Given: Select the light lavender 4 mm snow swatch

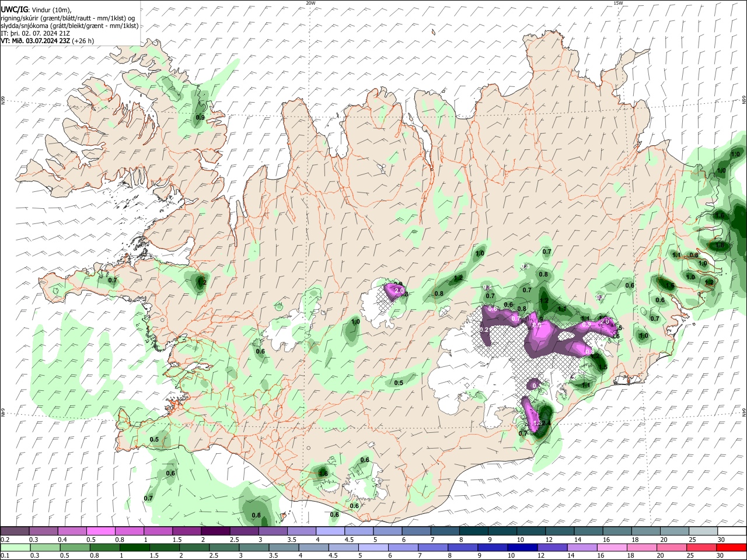Looking at the screenshot, I should click(330, 531).
